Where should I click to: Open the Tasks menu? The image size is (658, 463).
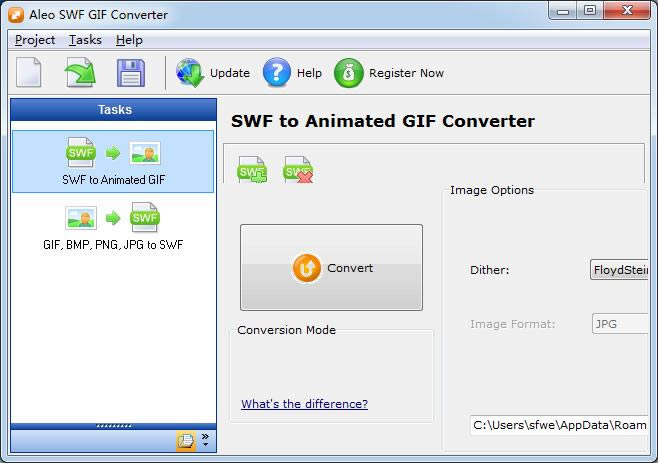[x=85, y=40]
